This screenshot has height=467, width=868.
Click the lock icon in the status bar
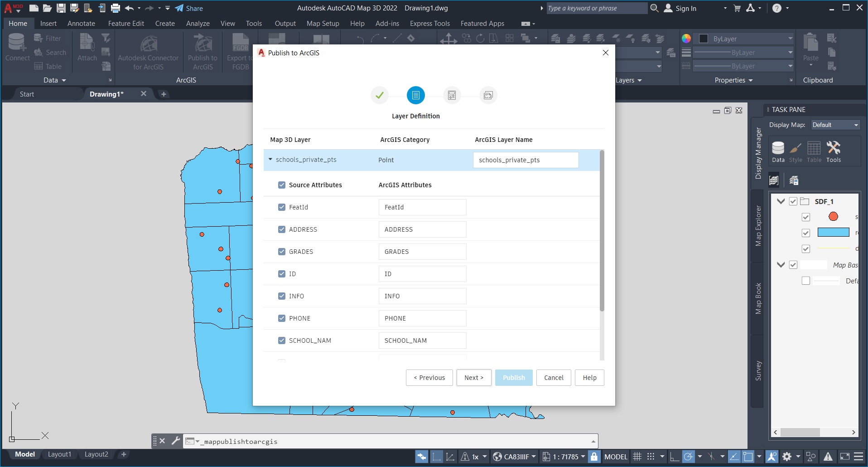[x=594, y=457]
